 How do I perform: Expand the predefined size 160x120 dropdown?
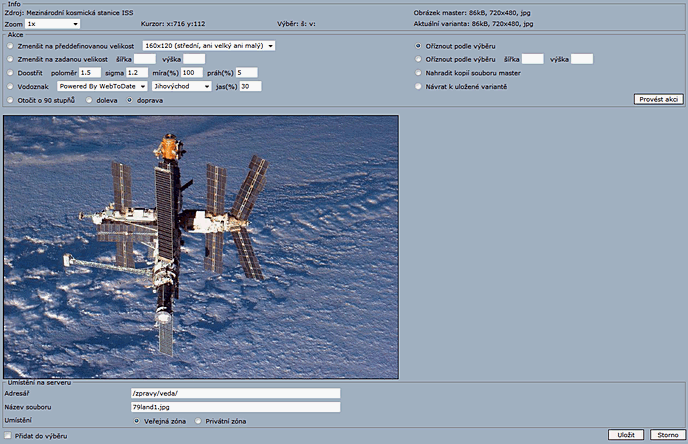pos(208,45)
